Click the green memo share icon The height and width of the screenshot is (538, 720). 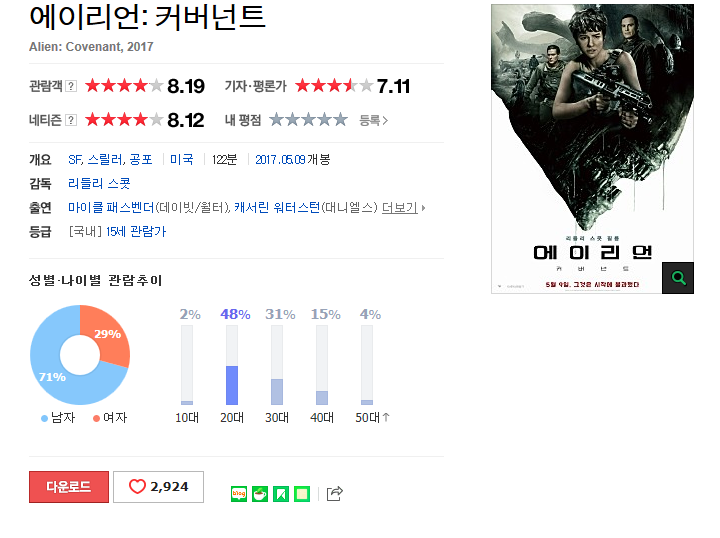(x=302, y=494)
